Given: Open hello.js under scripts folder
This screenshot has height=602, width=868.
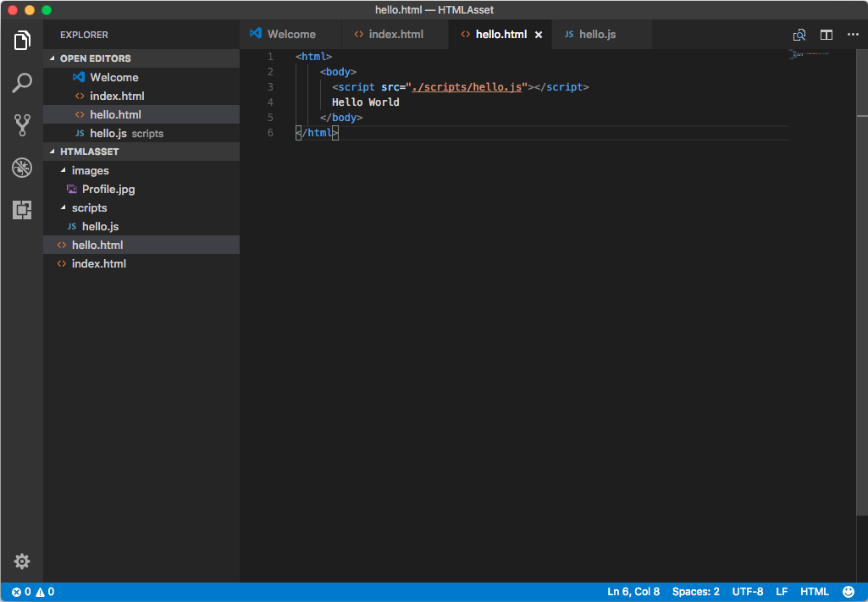Looking at the screenshot, I should (141, 226).
